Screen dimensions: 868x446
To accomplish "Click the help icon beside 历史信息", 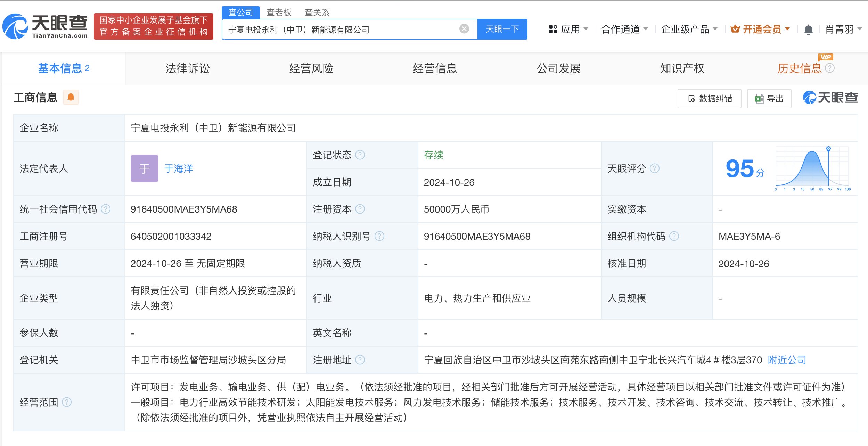I will pos(830,68).
